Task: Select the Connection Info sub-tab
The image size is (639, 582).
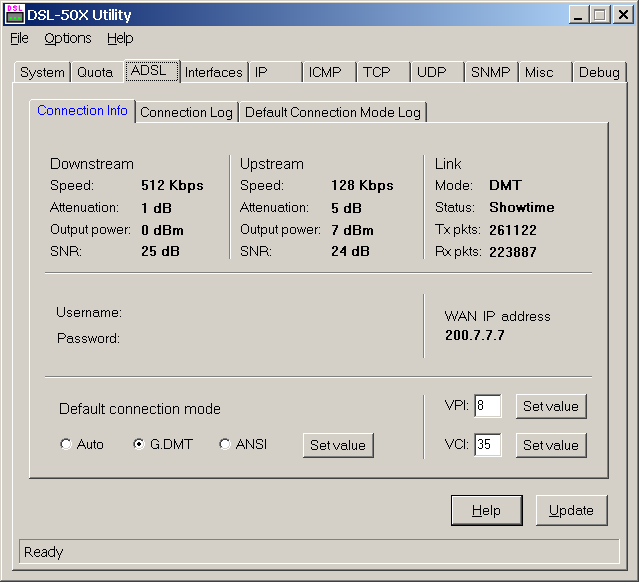Action: pyautogui.click(x=82, y=110)
